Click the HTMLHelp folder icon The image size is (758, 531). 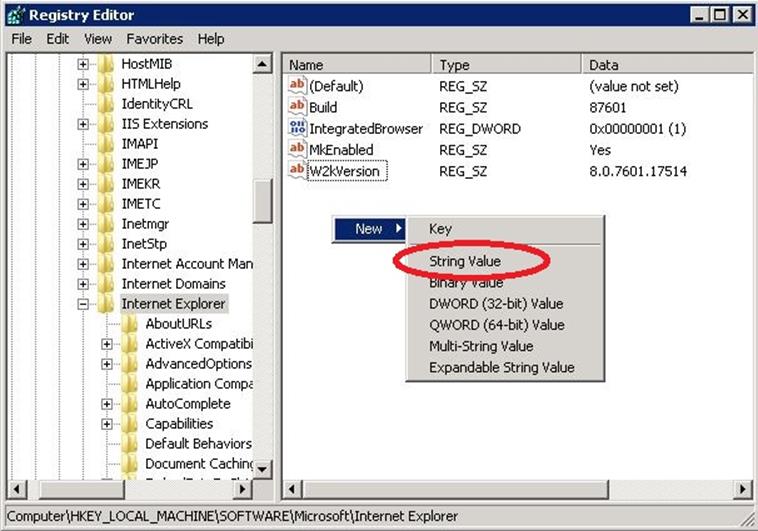(x=106, y=84)
